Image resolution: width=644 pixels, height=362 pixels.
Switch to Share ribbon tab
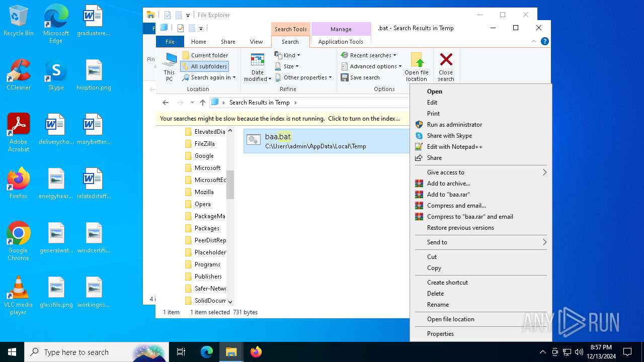(x=228, y=42)
